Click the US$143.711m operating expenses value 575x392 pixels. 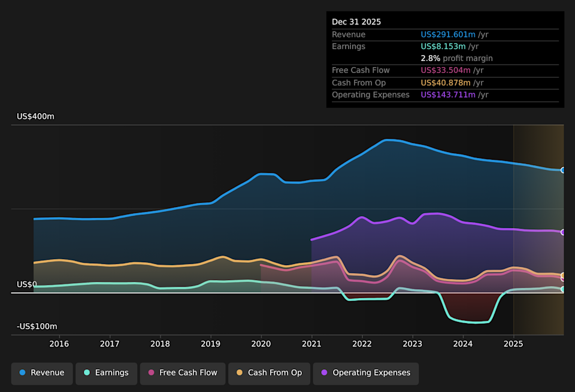[x=448, y=95]
